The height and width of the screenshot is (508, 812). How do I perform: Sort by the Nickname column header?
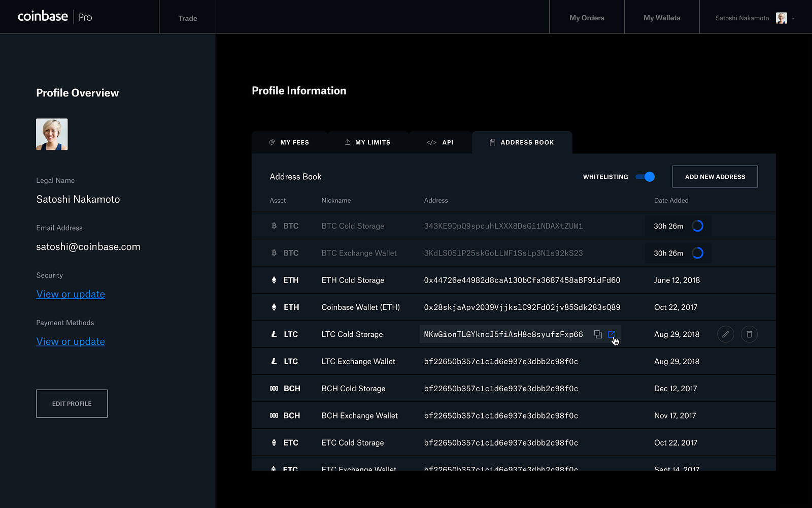point(336,201)
